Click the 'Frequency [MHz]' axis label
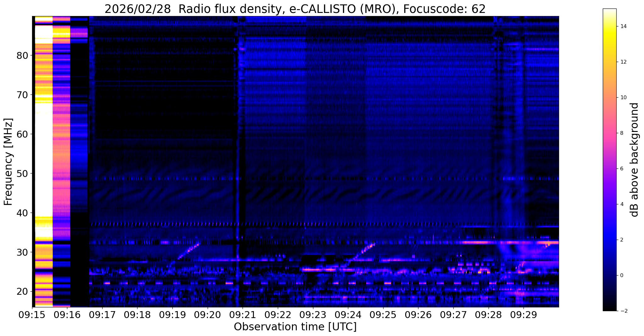Screen dimensions: 644x336 coord(8,162)
